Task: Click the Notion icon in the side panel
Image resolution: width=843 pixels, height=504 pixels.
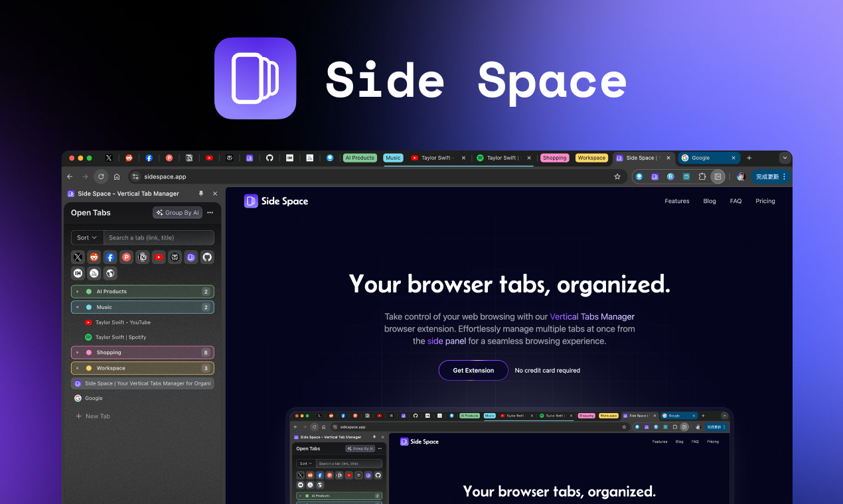Action: tap(143, 257)
